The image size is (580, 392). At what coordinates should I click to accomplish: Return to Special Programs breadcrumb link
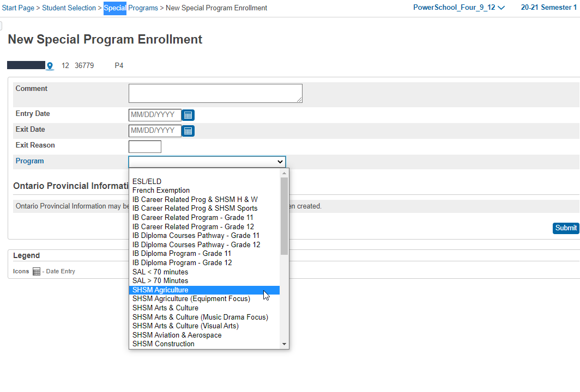131,8
